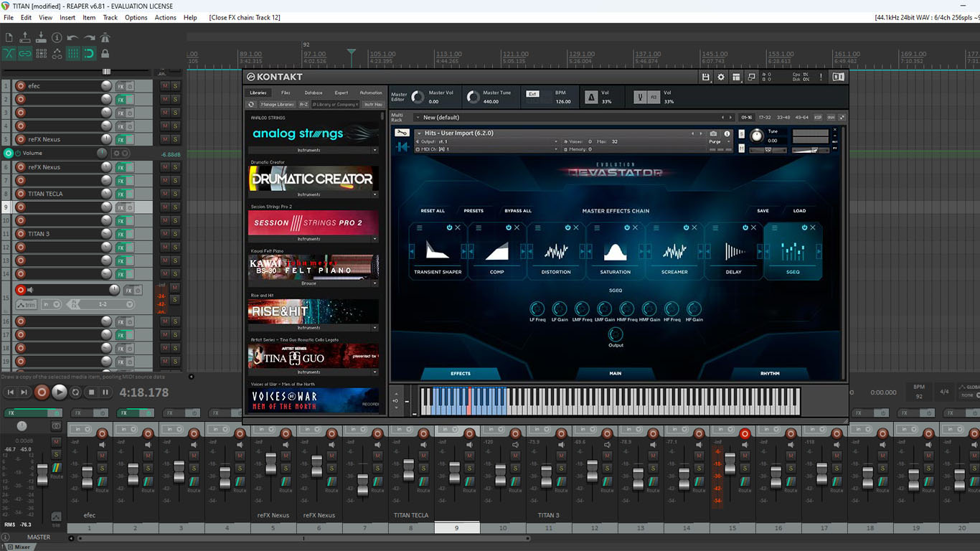The image size is (980, 551).
Task: Click Manage Libraries button
Action: point(277,104)
